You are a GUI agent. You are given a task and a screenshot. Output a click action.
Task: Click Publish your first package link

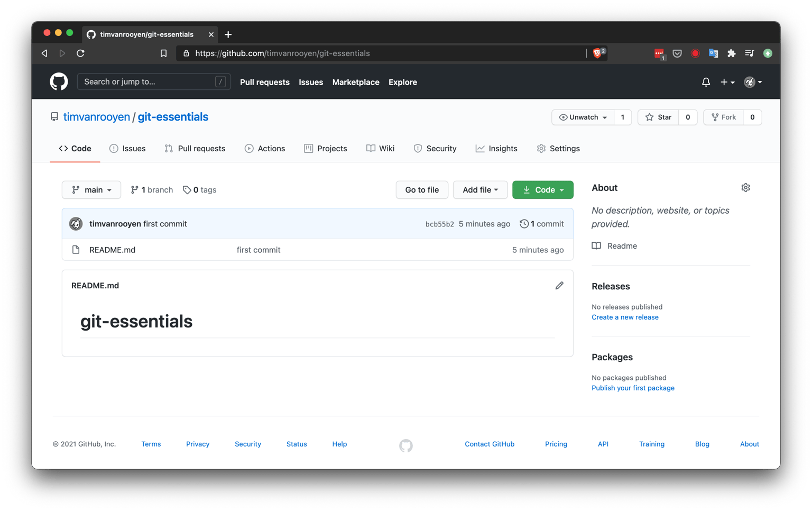pos(633,388)
